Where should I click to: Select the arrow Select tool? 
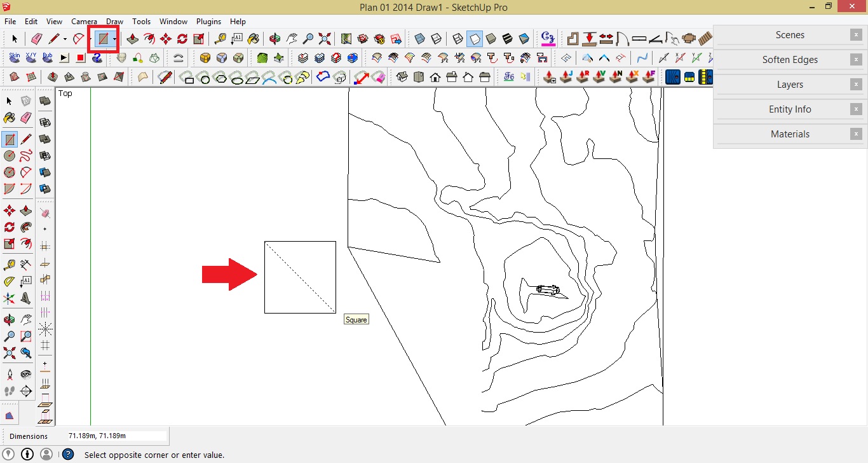point(15,39)
